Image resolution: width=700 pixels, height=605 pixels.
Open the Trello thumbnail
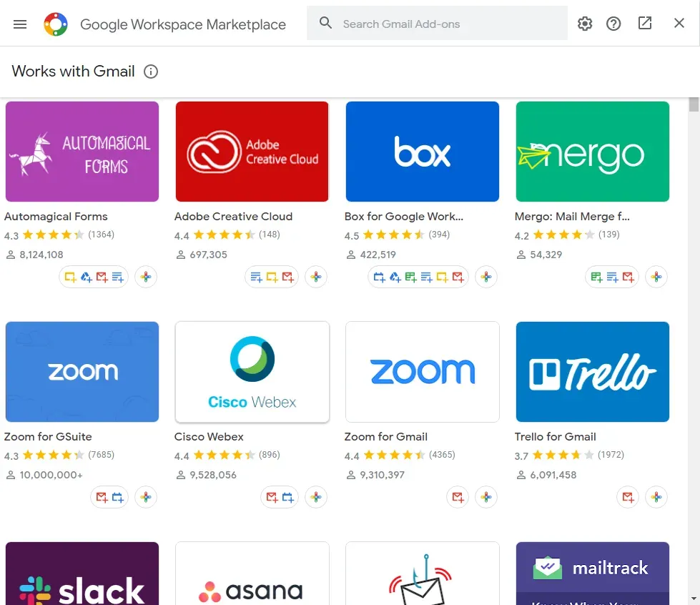[x=593, y=371]
